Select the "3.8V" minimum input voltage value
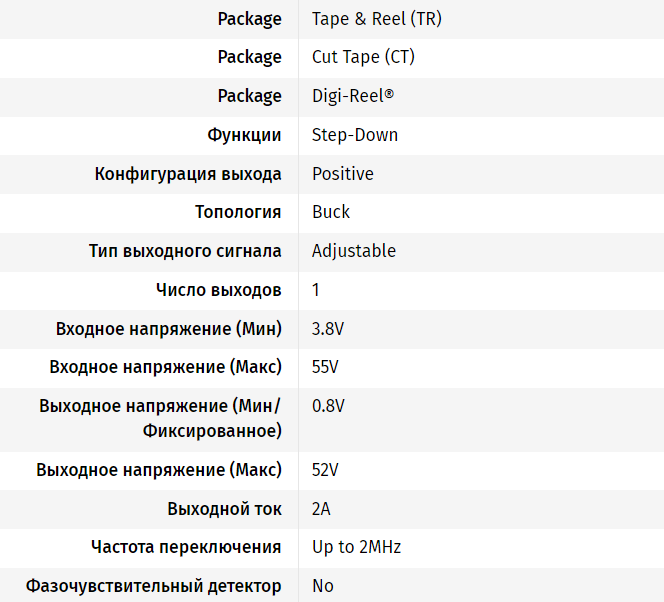Image resolution: width=664 pixels, height=602 pixels. coord(328,329)
